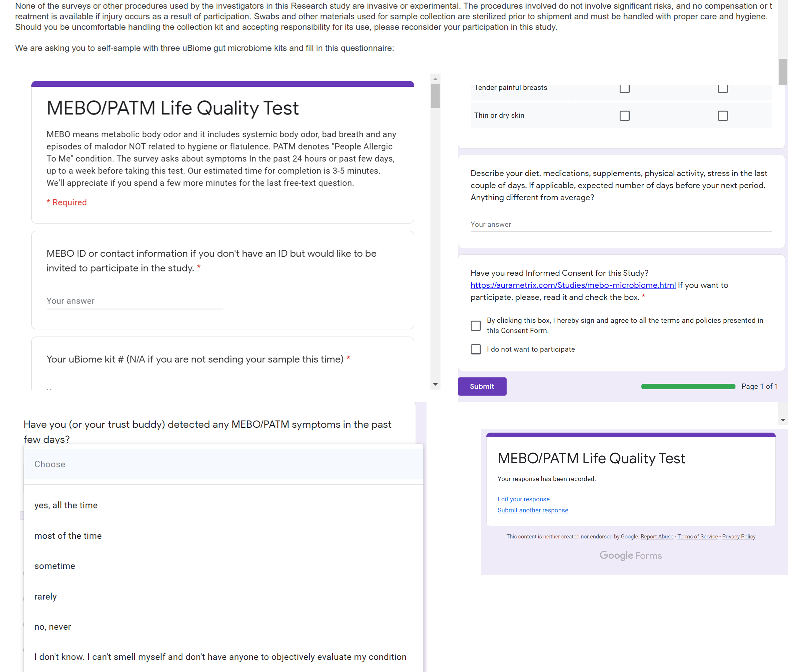
Task: Click the left form scrollbar up arrow
Action: click(435, 79)
